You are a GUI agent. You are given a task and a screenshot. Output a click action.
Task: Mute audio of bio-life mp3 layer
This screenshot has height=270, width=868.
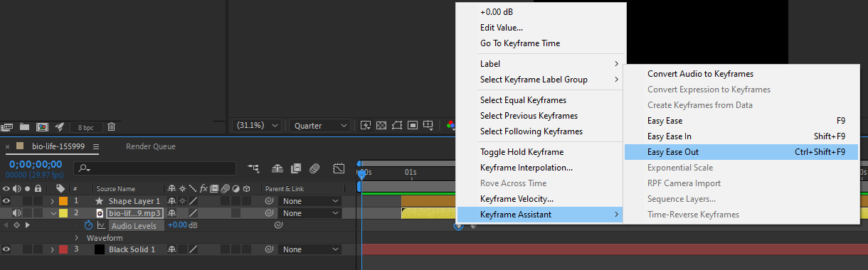(x=17, y=213)
